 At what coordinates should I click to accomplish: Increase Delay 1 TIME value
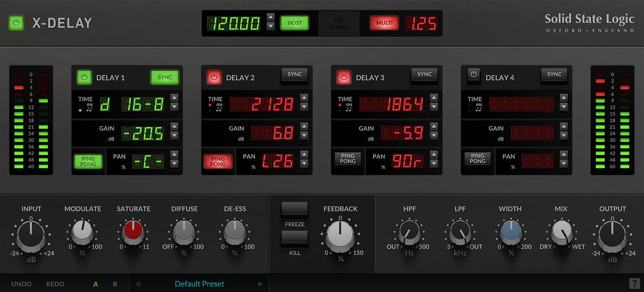(174, 98)
